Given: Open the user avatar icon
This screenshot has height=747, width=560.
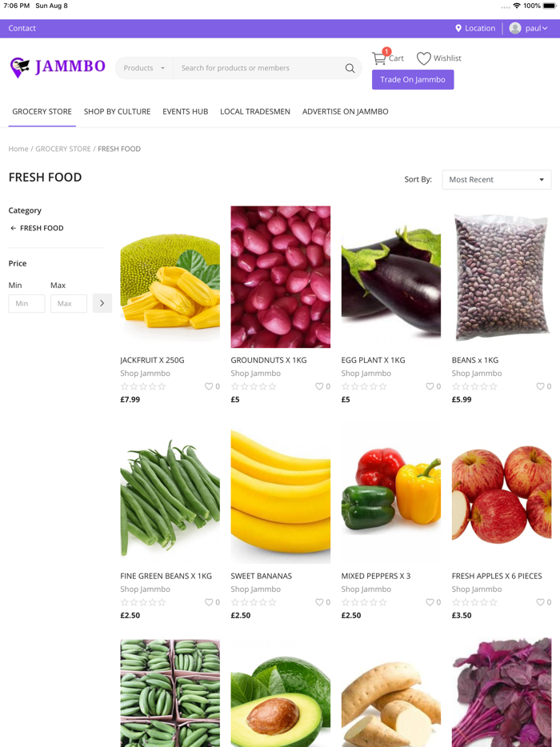Looking at the screenshot, I should coord(515,28).
